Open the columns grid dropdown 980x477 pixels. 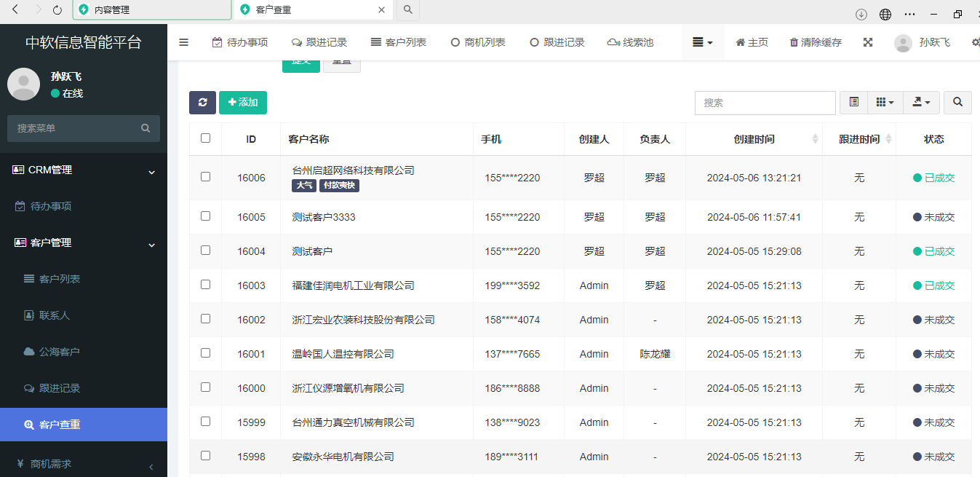[x=885, y=103]
